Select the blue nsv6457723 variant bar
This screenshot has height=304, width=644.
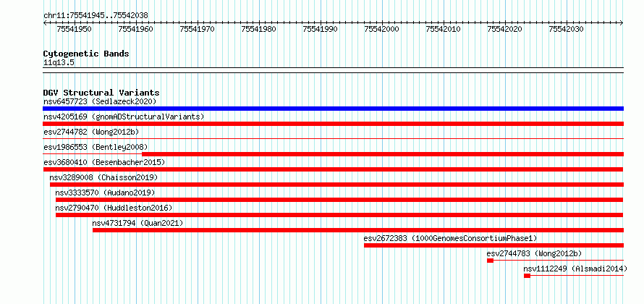[x=333, y=109]
